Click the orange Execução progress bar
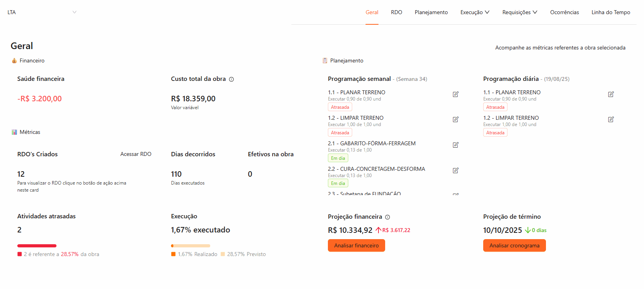Screen dimensions: 644x289 click(191, 246)
